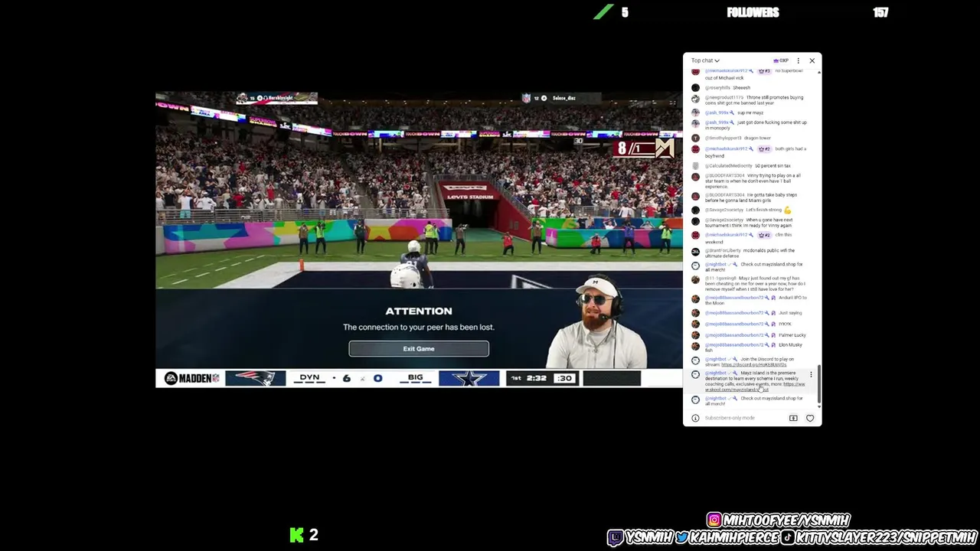Click the :30 play clock

pyautogui.click(x=564, y=378)
